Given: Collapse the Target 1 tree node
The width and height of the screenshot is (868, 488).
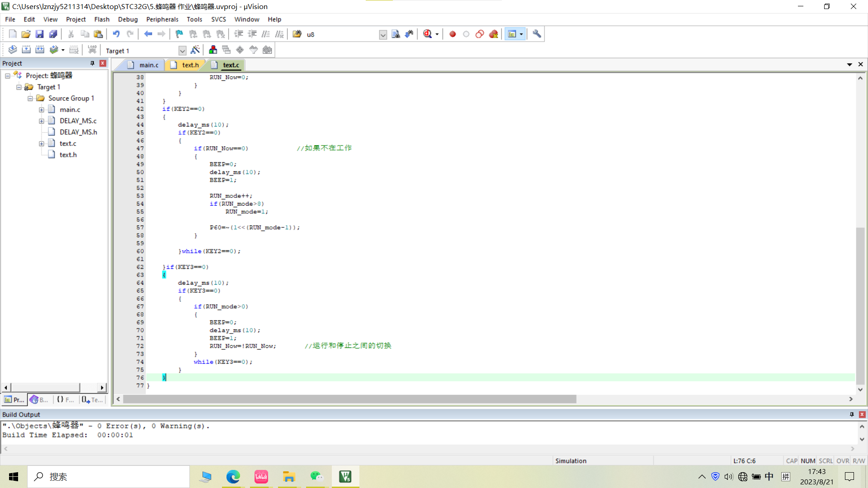Looking at the screenshot, I should pyautogui.click(x=19, y=87).
